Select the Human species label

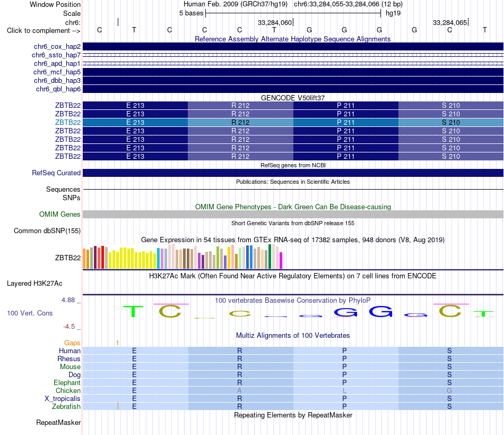69,351
